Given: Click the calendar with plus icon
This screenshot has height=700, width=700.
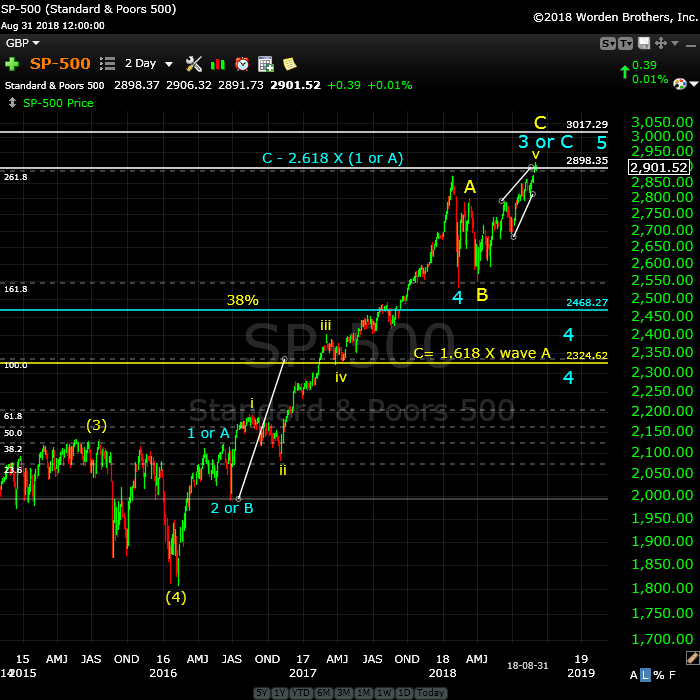Looking at the screenshot, I should point(266,64).
